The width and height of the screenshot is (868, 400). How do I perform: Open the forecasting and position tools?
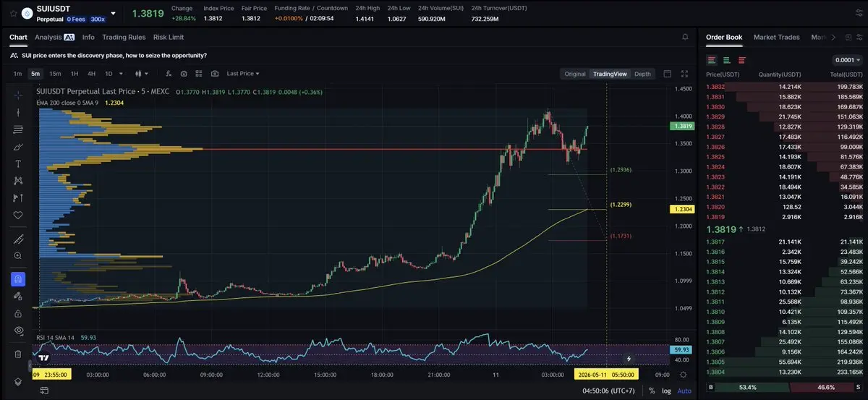click(x=18, y=198)
